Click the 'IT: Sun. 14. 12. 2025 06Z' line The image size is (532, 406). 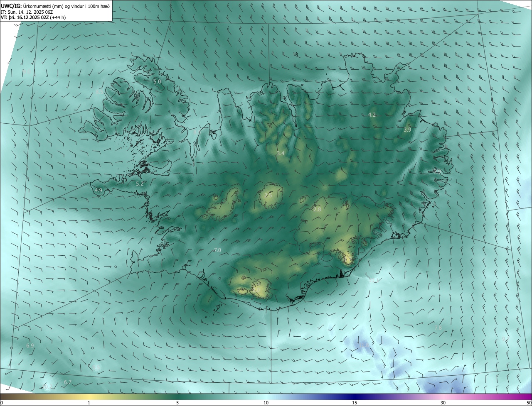(x=27, y=12)
